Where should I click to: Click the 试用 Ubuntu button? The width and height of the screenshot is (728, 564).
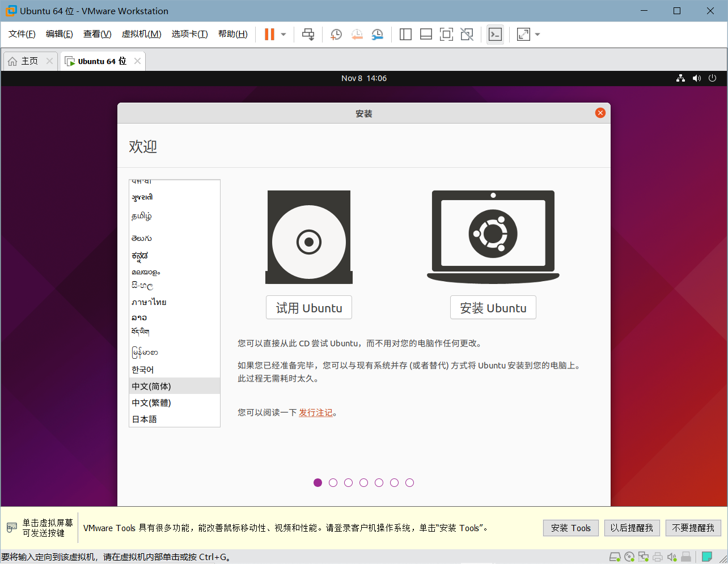pyautogui.click(x=309, y=308)
